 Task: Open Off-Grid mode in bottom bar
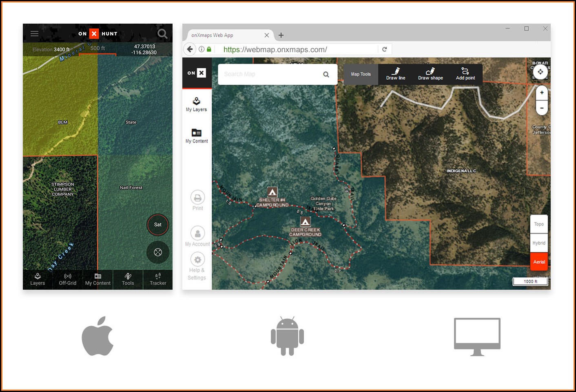(x=68, y=280)
